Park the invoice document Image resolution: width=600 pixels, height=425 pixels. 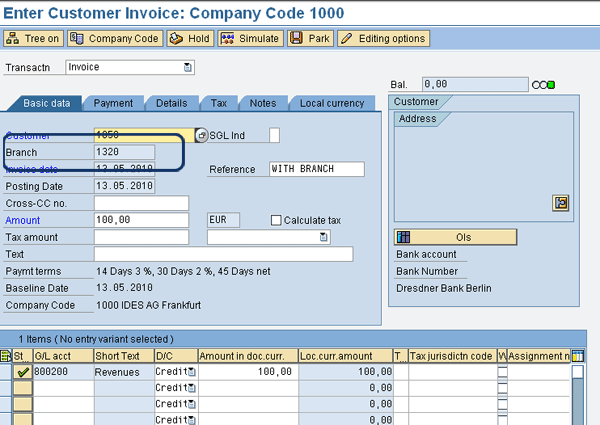(x=310, y=39)
